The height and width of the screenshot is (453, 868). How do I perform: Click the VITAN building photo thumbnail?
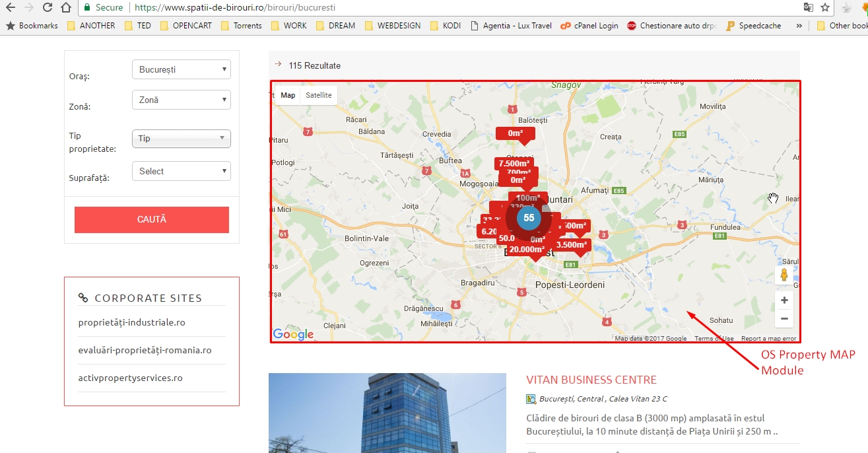click(387, 413)
